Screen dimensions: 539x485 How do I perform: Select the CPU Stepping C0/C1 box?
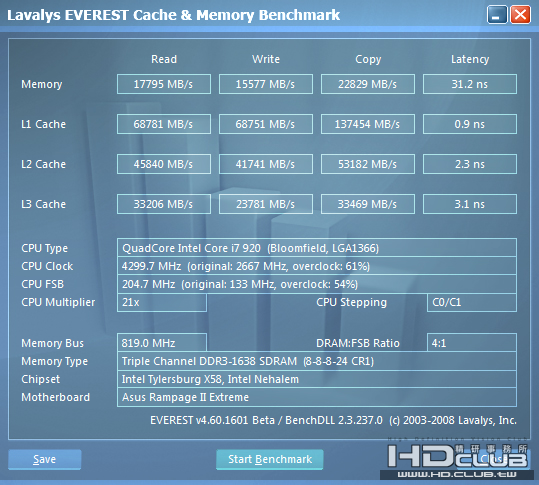coord(472,302)
